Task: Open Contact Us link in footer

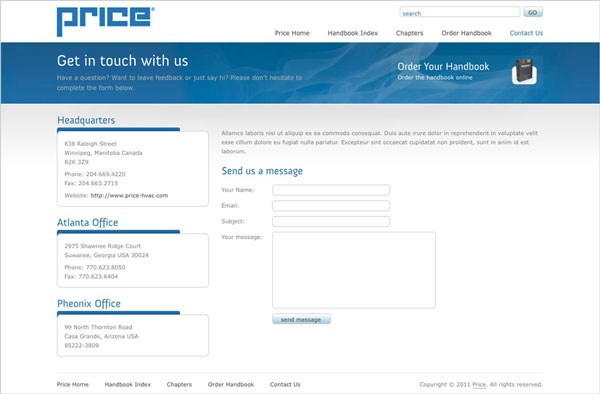Action: 285,384
